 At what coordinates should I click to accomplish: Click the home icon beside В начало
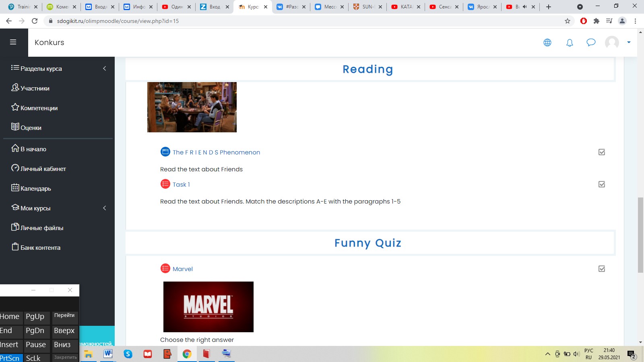pos(15,148)
